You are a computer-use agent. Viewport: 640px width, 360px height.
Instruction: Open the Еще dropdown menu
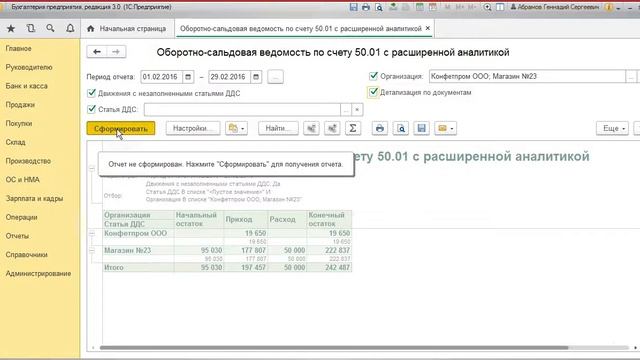tap(612, 128)
